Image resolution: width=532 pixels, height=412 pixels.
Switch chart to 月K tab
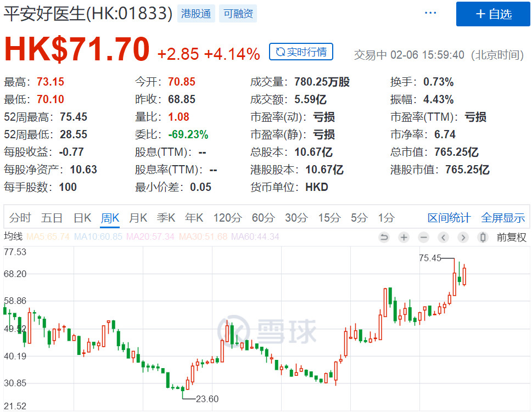point(138,218)
